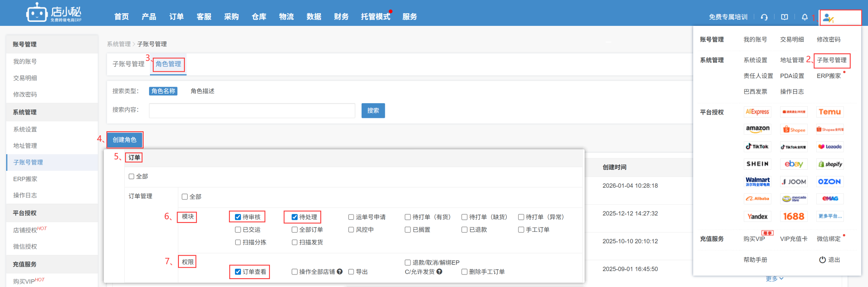Image resolution: width=868 pixels, height=287 pixels.
Task: Enable the 全部订单 checkbox
Action: pos(294,230)
